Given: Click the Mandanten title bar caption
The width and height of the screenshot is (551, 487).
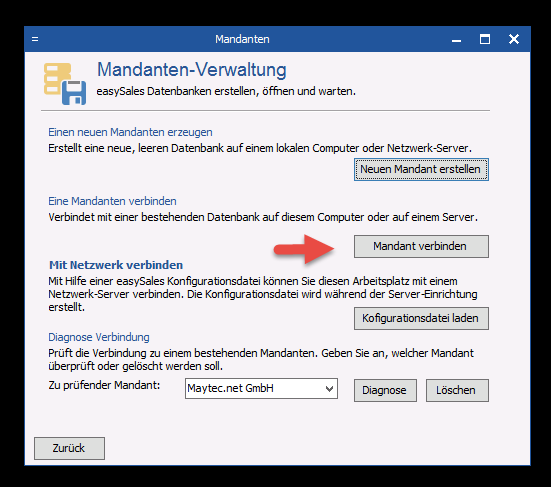Looking at the screenshot, I should 242,39.
